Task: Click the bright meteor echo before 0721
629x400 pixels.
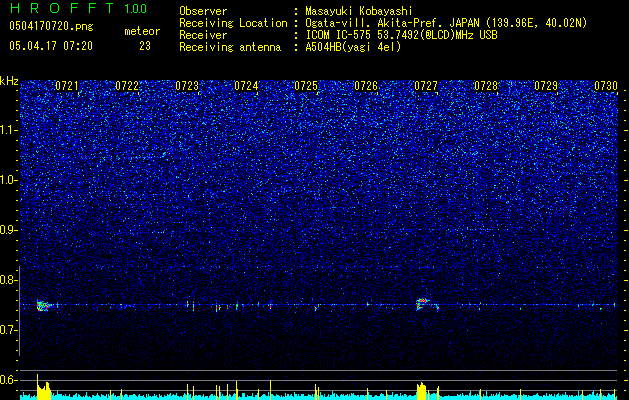Action: (x=43, y=306)
